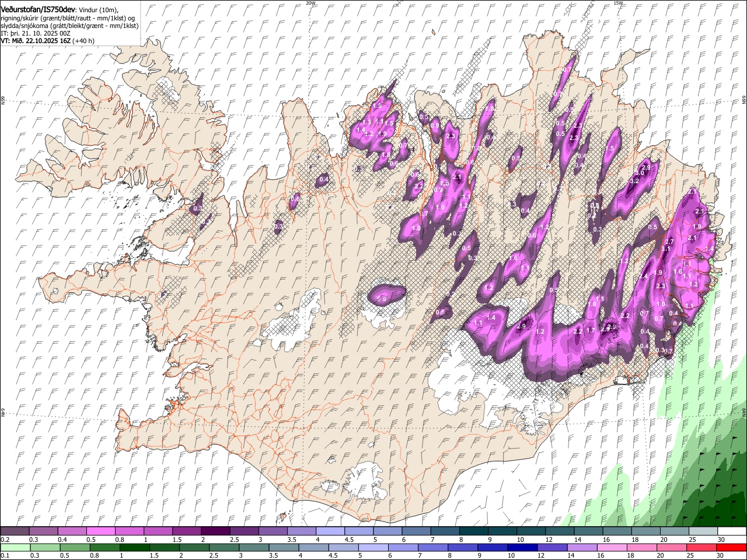
Task: Click the light lavender 4–4.5 upper legend swatch
Action: 330,531
